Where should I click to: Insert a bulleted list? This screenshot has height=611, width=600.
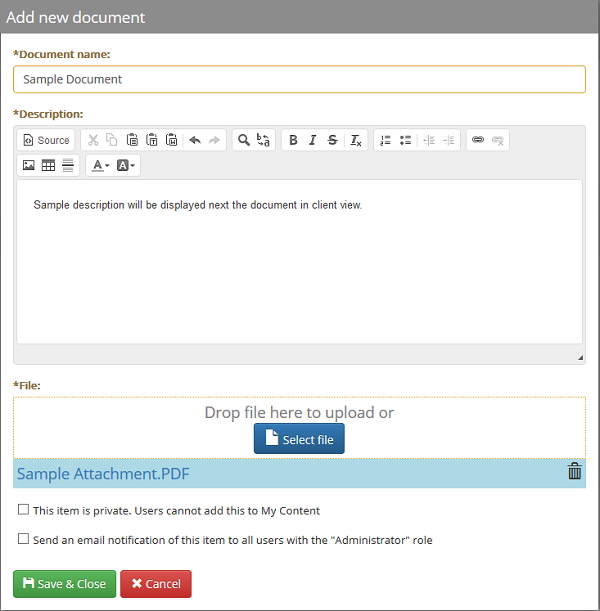point(406,140)
